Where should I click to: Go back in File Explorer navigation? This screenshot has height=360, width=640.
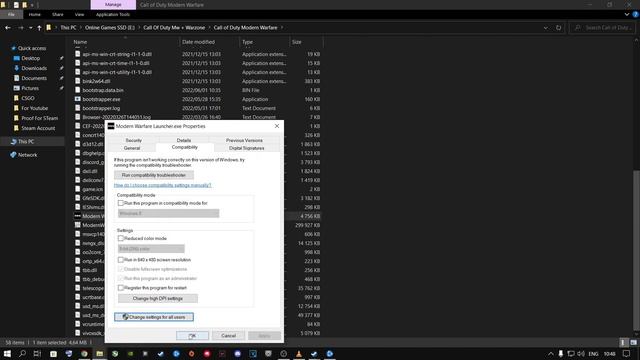pyautogui.click(x=8, y=28)
